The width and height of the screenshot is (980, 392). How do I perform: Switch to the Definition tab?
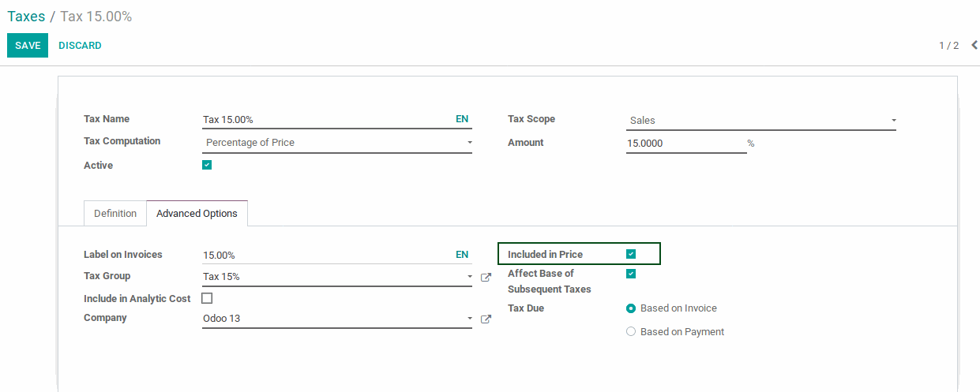click(115, 214)
